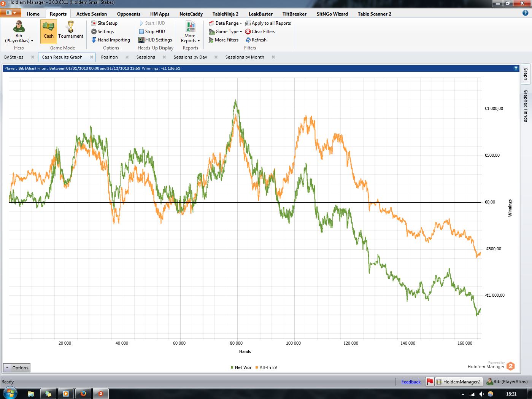Close the Position report tab
Image resolution: width=532 pixels, height=399 pixels.
[127, 57]
